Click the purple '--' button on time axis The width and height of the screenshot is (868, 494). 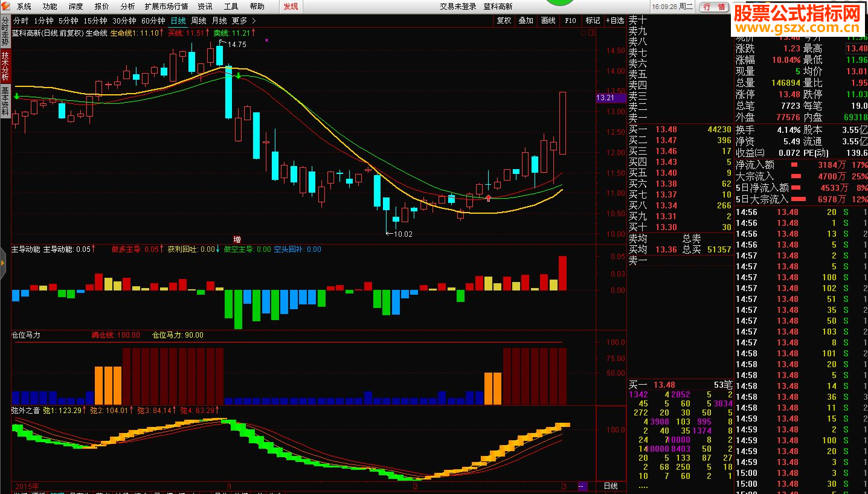[x=582, y=486]
